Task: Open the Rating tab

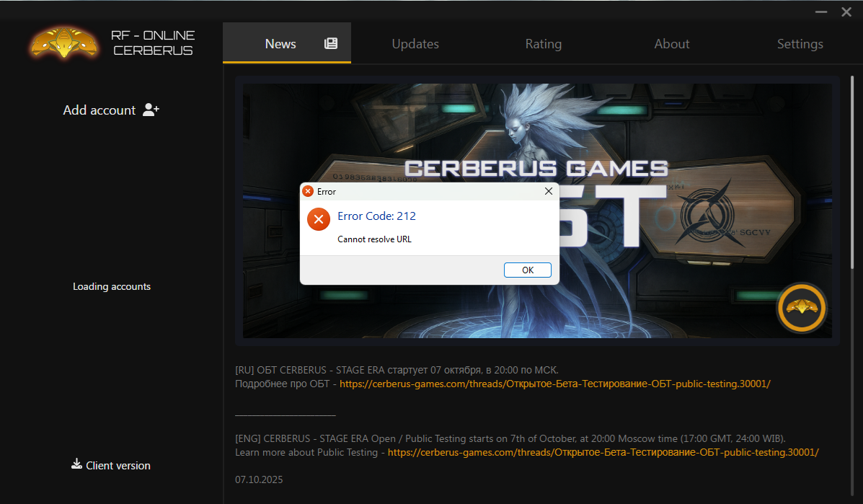Action: (x=543, y=44)
